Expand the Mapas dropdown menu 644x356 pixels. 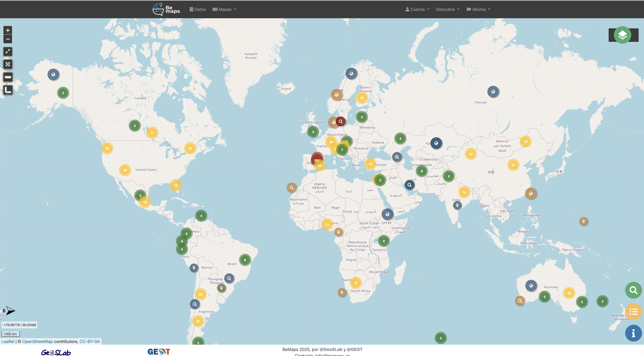[x=224, y=9]
